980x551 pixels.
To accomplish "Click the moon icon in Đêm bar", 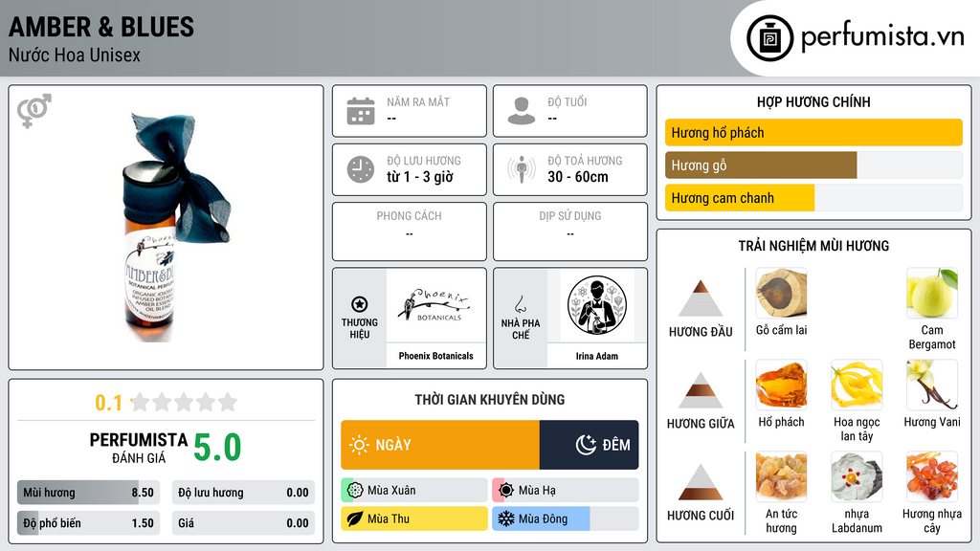I will point(586,445).
